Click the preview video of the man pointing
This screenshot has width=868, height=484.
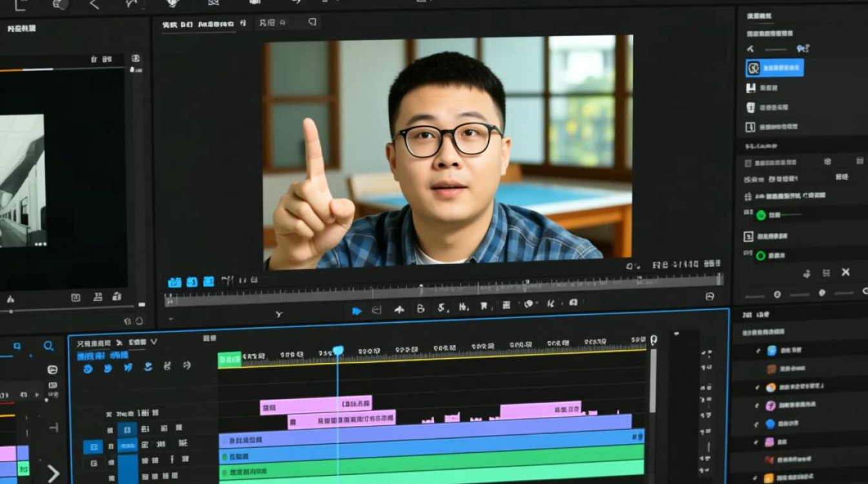(448, 152)
